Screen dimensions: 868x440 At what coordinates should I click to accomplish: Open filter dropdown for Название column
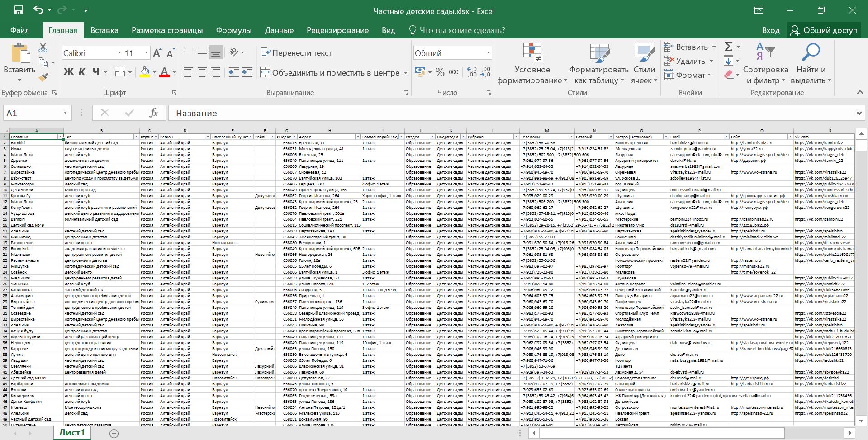click(x=60, y=137)
